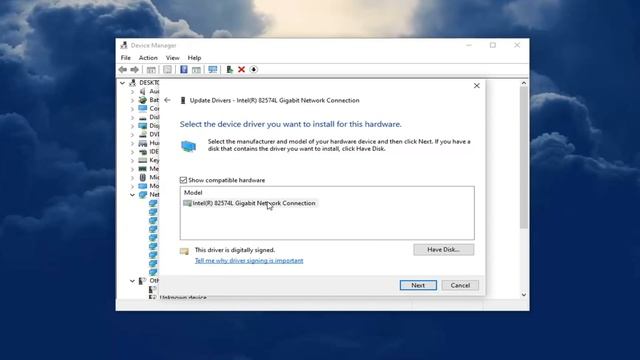Click the Device Manager title bar icon

tap(124, 45)
